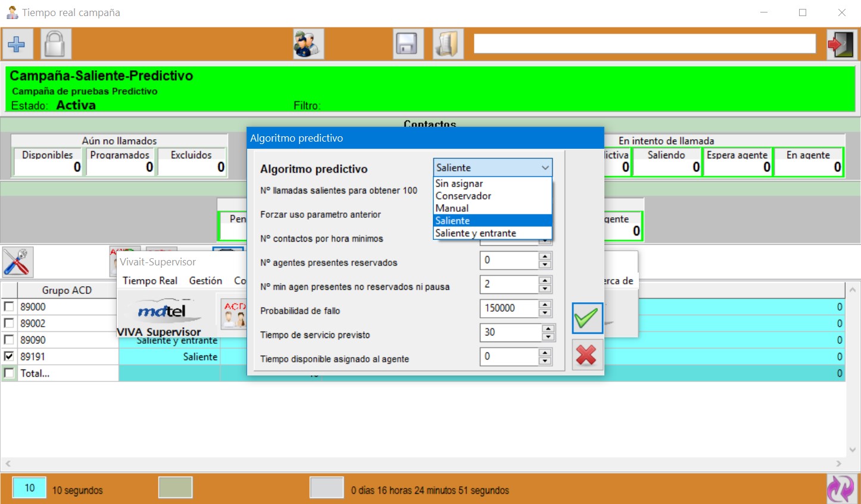
Task: Click the Nº min agen presentes field
Action: (x=509, y=284)
